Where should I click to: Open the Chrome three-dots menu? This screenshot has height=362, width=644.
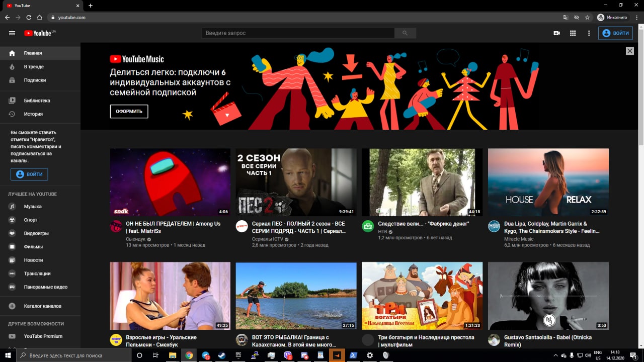click(636, 17)
